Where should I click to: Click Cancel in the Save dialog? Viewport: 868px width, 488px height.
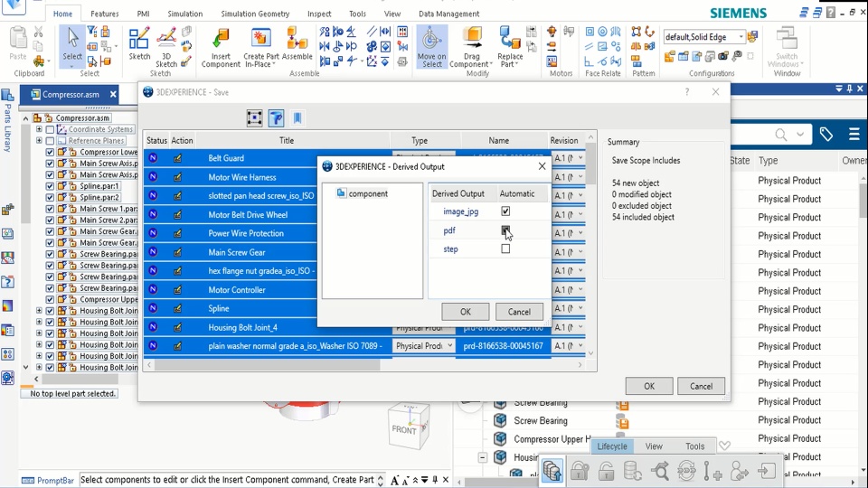pyautogui.click(x=701, y=386)
